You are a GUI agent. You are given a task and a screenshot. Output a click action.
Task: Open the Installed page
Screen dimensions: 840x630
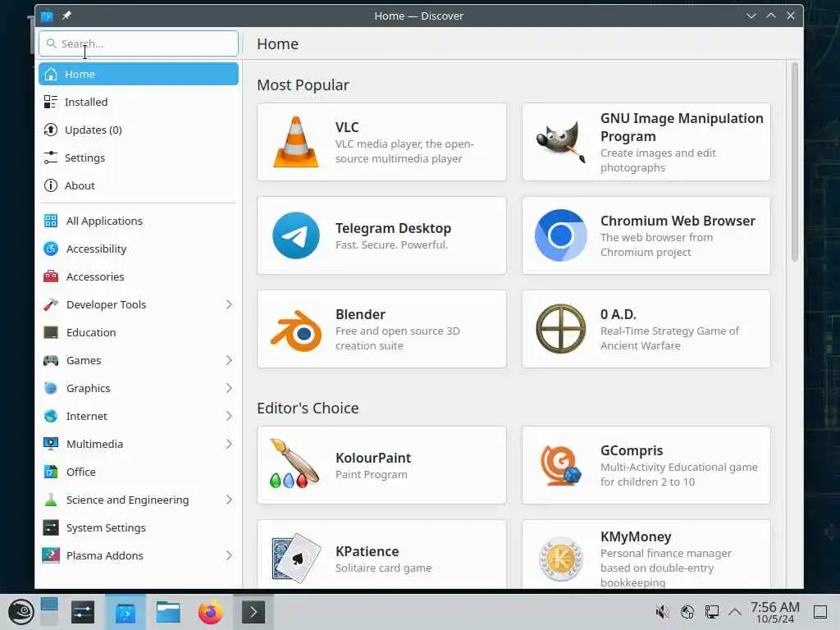click(x=138, y=102)
